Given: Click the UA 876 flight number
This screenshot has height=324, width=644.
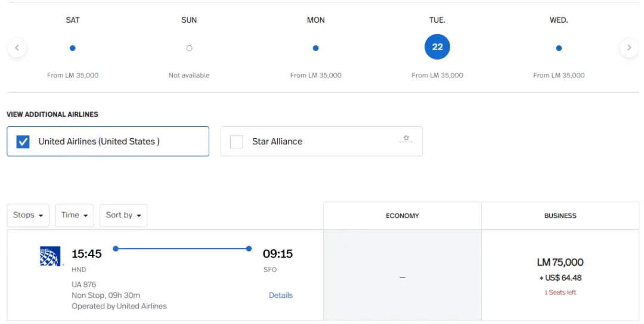Looking at the screenshot, I should coord(84,284).
